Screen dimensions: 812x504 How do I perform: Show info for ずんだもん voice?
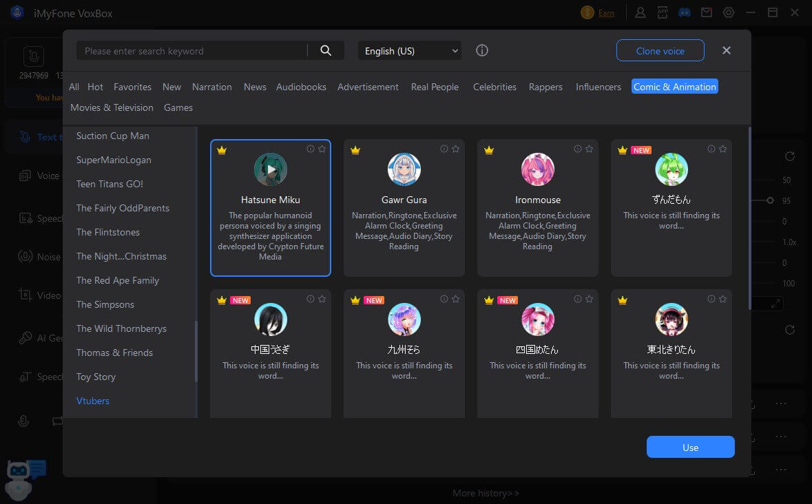point(711,149)
